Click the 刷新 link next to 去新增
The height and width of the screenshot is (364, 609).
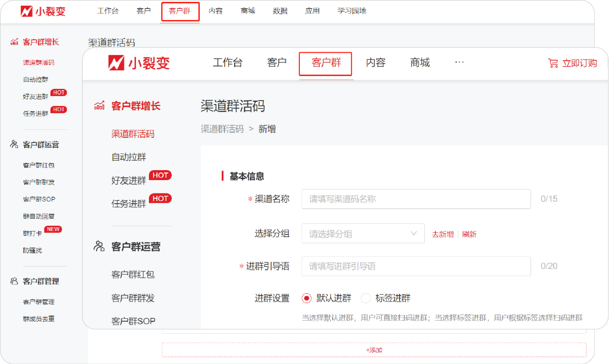click(x=469, y=234)
